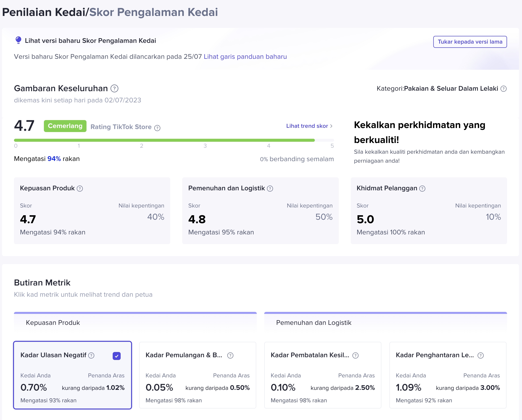
Task: Click the 10% Nilai kepentingan value
Action: (x=493, y=217)
